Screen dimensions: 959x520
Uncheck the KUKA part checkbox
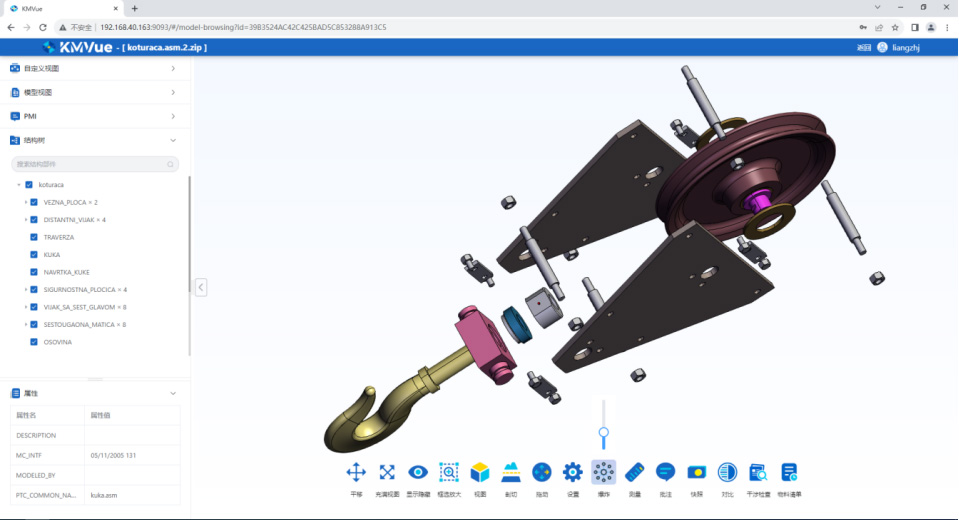point(34,255)
